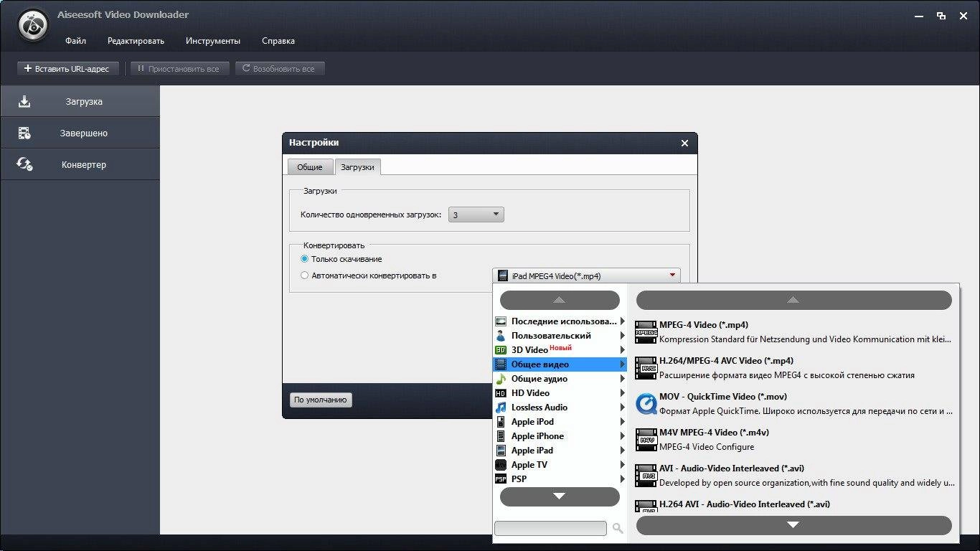This screenshot has height=551, width=980.
Task: Click the MOV QuickTime Video format icon
Action: [x=646, y=403]
